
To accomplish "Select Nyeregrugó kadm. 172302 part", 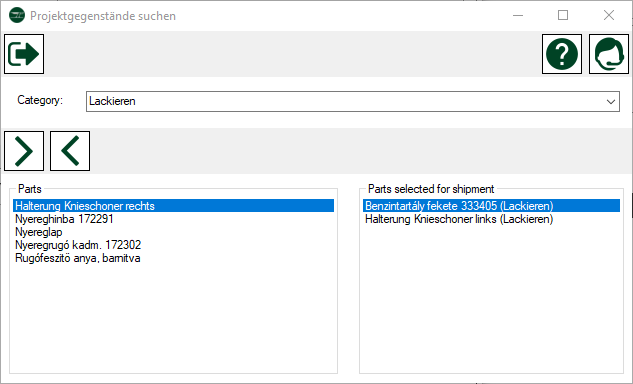I will pyautogui.click(x=173, y=245).
